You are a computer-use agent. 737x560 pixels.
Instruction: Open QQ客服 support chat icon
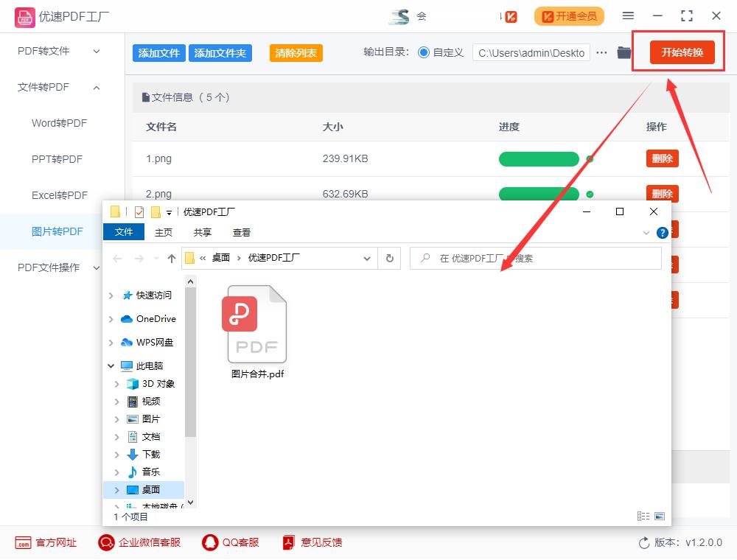click(x=209, y=542)
